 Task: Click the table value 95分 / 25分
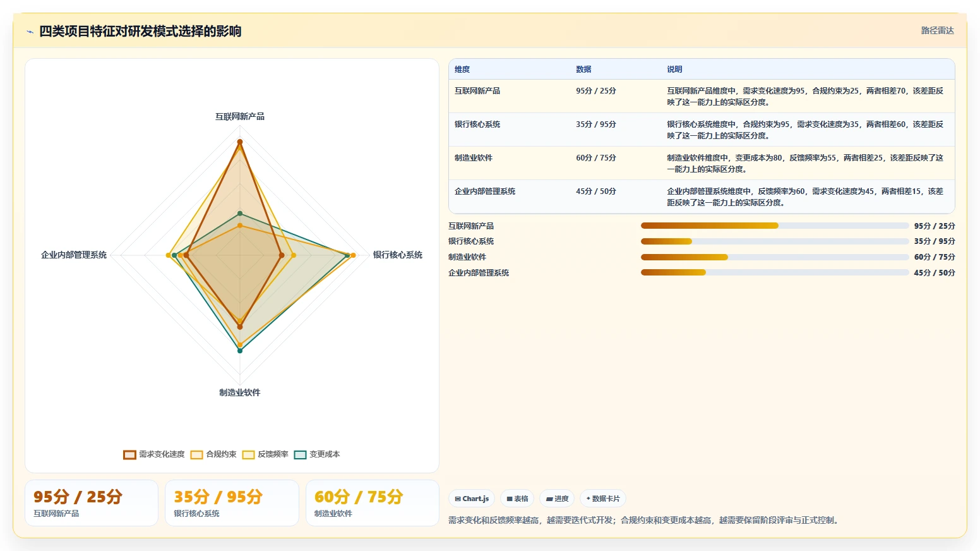[595, 91]
